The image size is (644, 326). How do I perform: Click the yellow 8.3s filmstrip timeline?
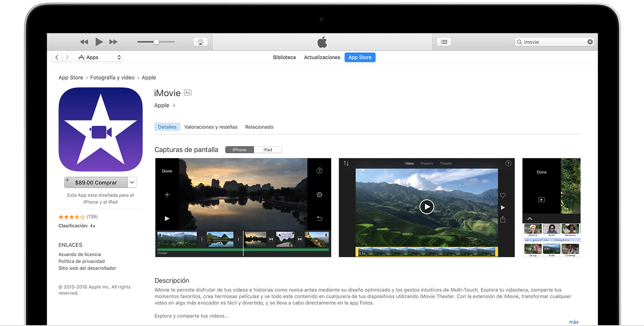tap(427, 252)
